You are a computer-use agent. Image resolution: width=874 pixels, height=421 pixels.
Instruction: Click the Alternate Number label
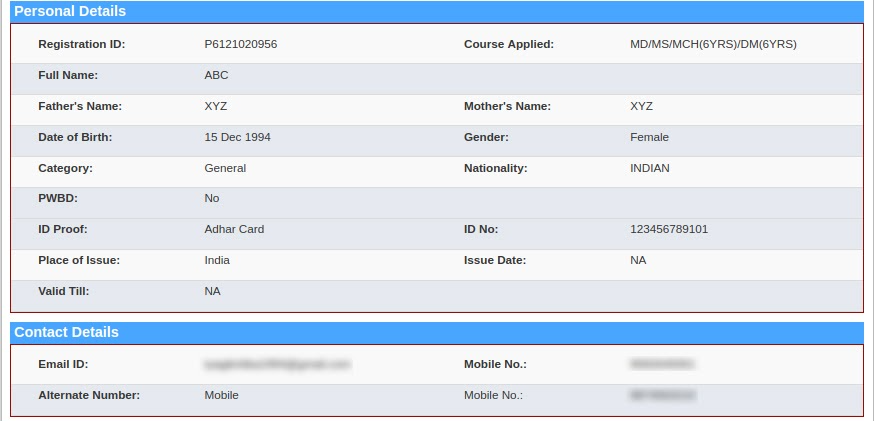[x=89, y=395]
